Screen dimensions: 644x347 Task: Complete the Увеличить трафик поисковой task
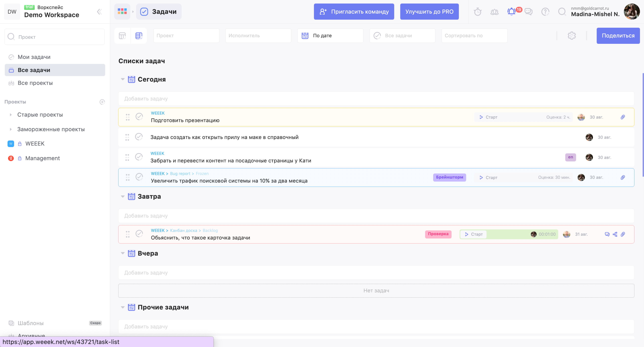pos(139,177)
